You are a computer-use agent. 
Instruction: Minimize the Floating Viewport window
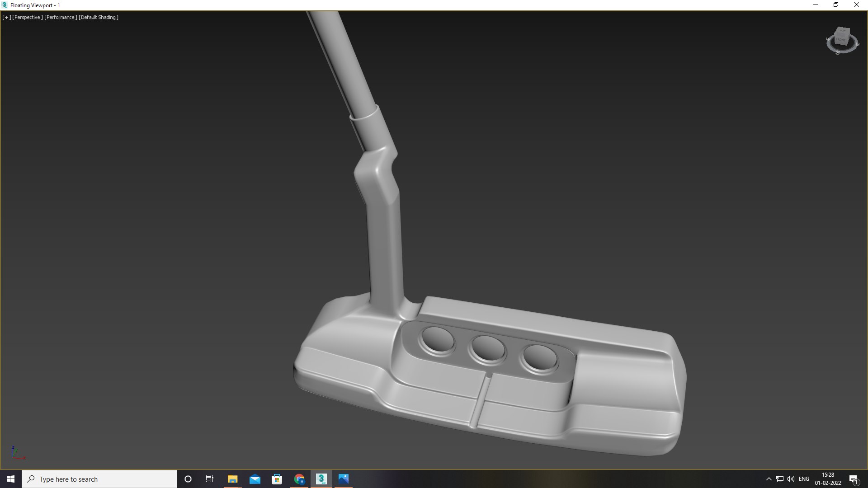(816, 5)
